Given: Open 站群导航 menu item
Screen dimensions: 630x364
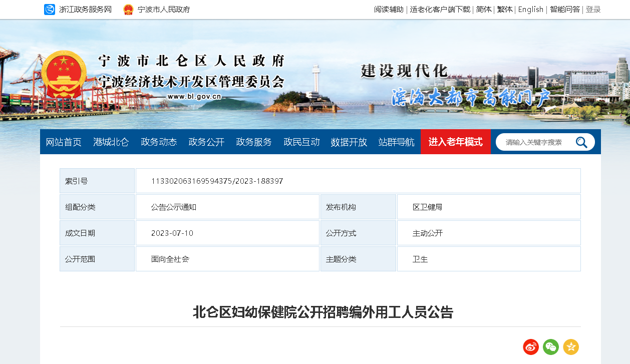Looking at the screenshot, I should tap(397, 142).
